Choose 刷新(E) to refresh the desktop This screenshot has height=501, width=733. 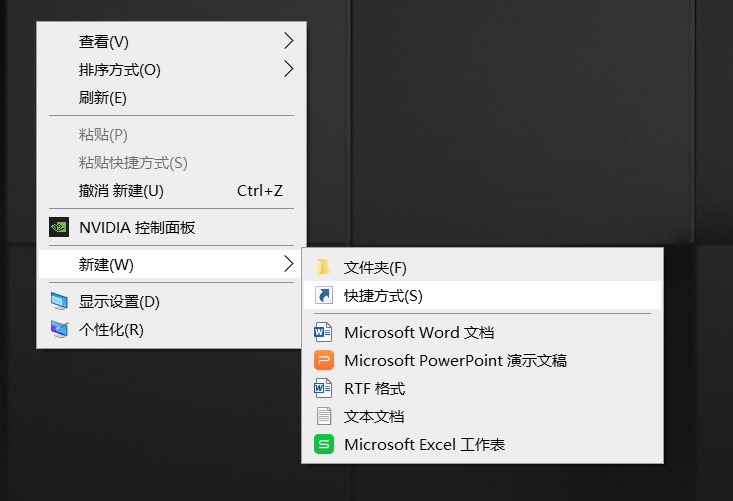103,98
